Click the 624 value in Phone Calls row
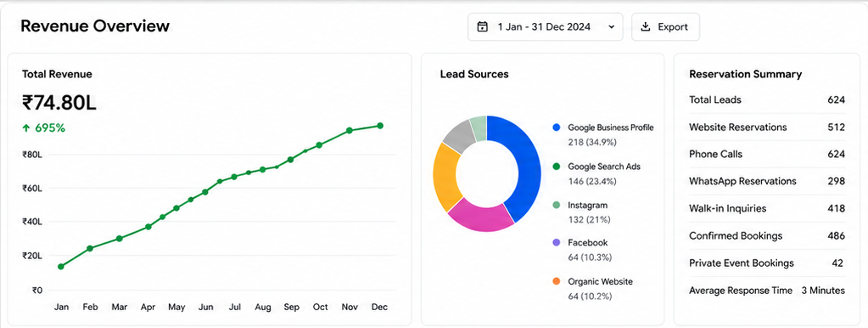This screenshot has height=328, width=868. pos(837,154)
